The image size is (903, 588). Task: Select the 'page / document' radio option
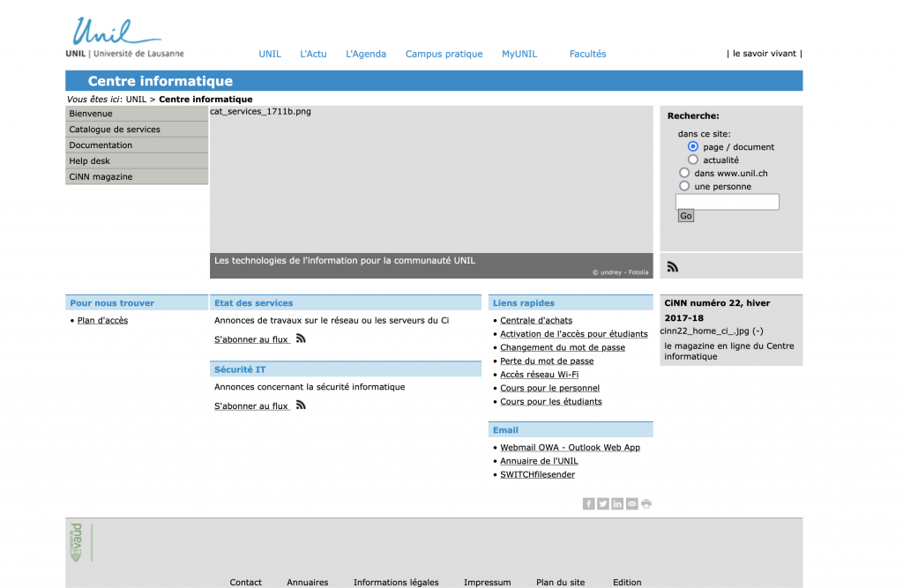pyautogui.click(x=693, y=146)
